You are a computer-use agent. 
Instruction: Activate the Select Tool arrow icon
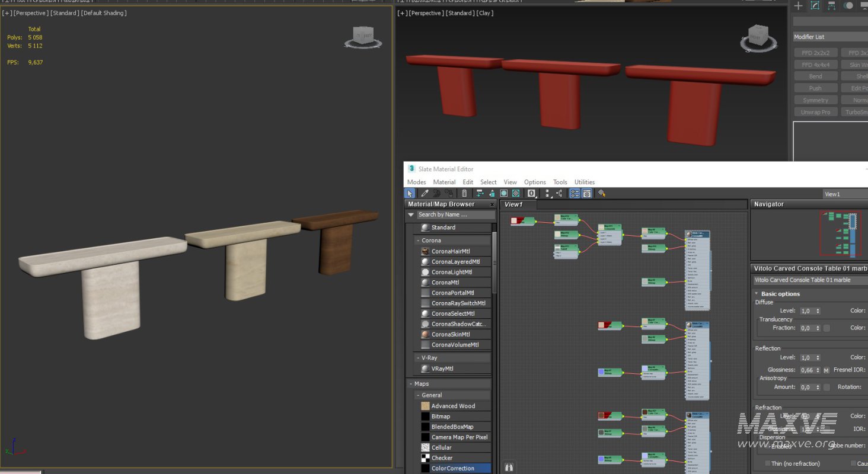click(410, 193)
